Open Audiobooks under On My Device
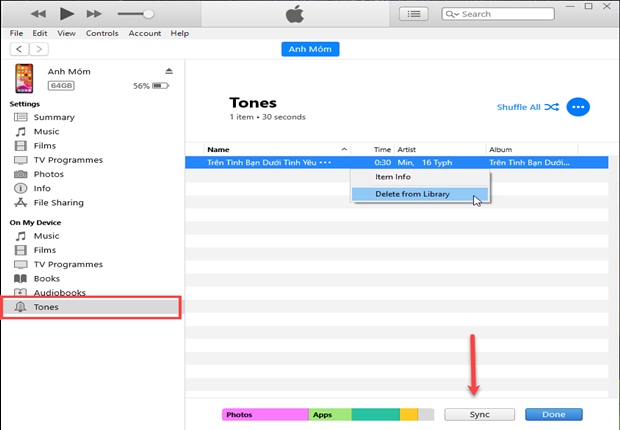 [59, 293]
